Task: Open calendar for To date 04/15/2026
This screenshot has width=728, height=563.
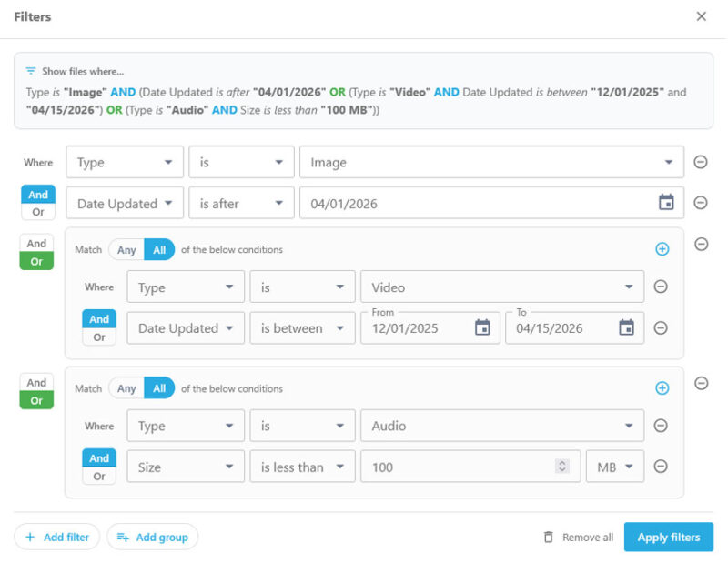Action: (626, 328)
